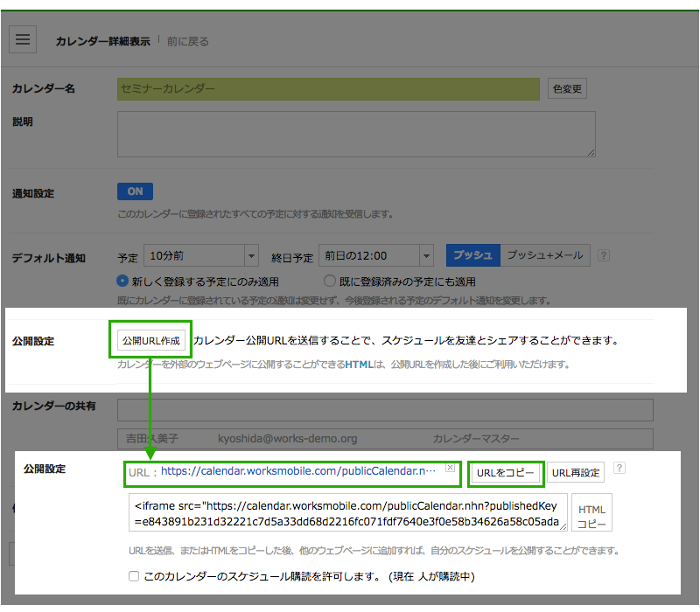
Task: Go back using the 前に戻る link
Action: click(188, 41)
